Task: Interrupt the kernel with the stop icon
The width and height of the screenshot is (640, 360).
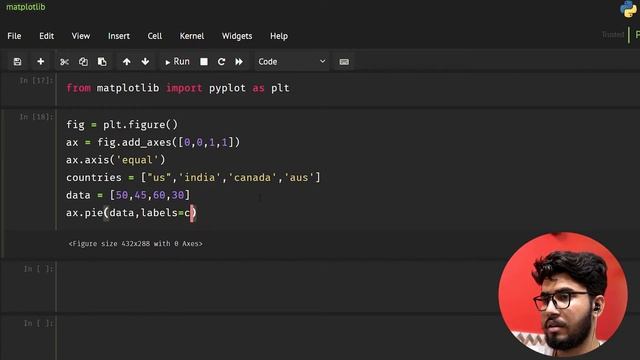Action: (204, 62)
